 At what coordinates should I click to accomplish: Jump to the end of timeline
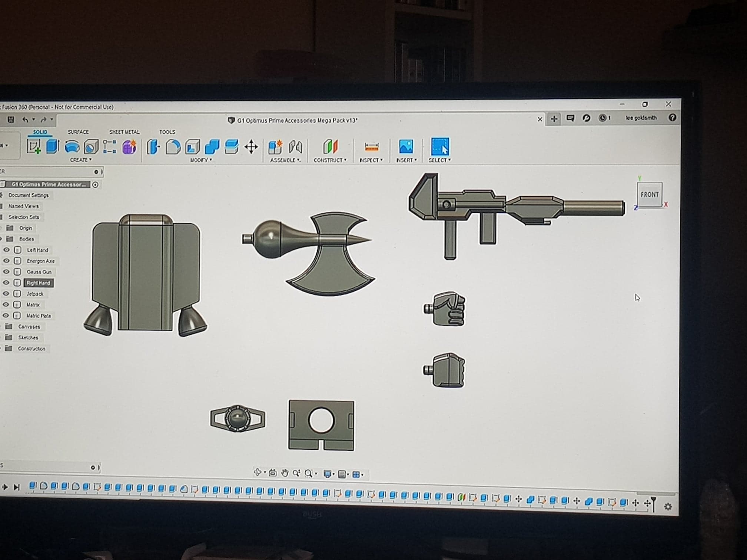tap(17, 487)
